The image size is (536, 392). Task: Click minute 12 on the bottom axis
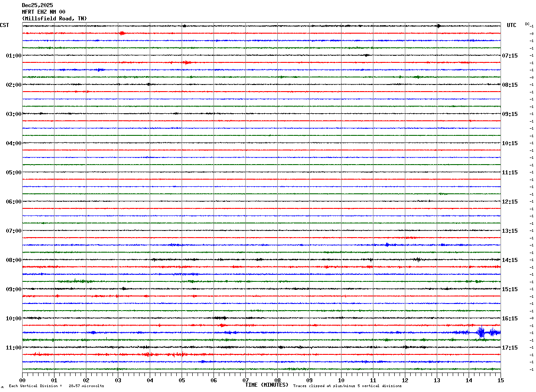[x=405, y=380]
